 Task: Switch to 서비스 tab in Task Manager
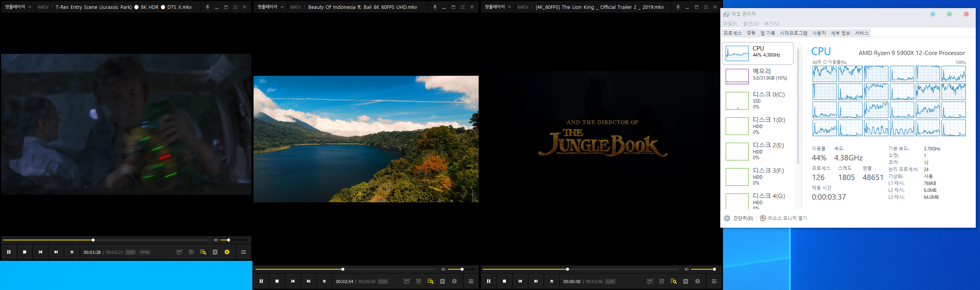pos(861,33)
